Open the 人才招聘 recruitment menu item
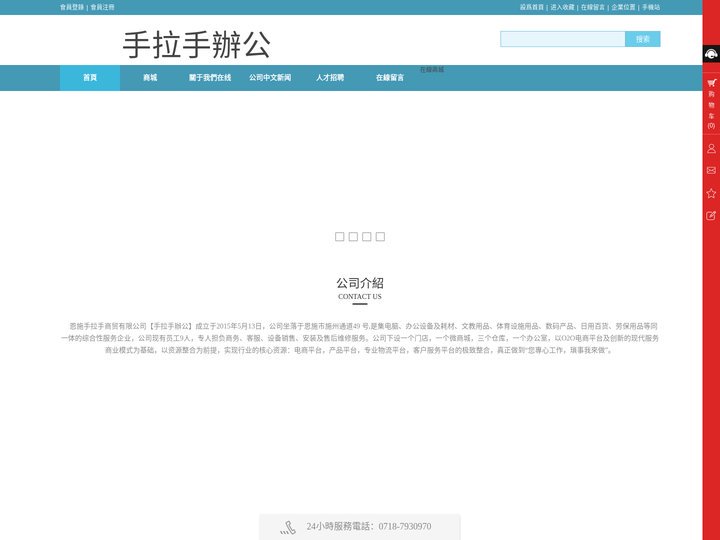Screen dimensions: 720x540 (x=330, y=78)
